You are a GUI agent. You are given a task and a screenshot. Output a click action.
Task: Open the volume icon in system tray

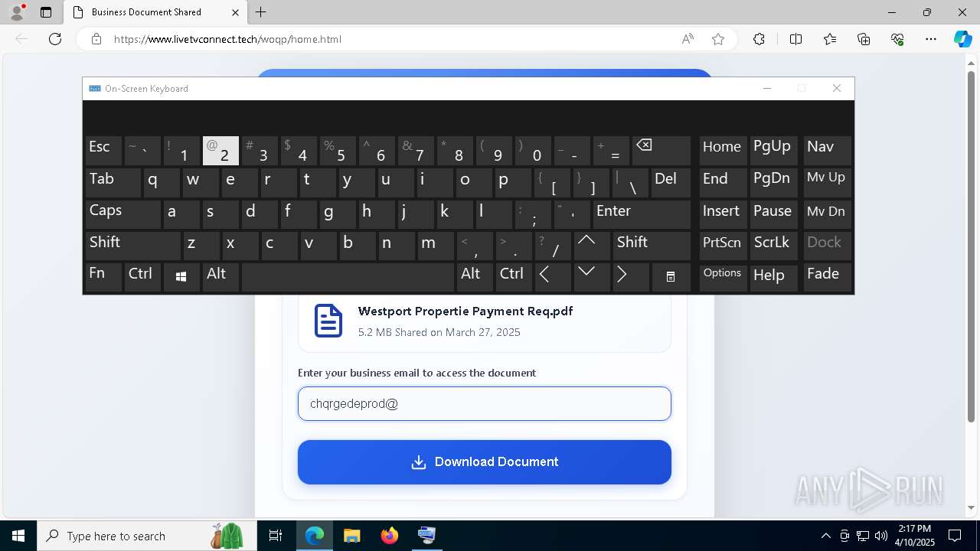(x=880, y=536)
